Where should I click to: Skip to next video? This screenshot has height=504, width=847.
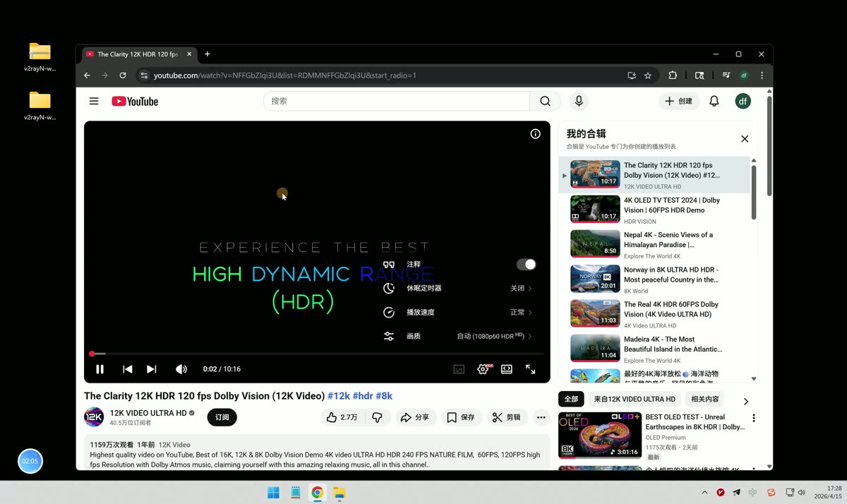pyautogui.click(x=151, y=369)
